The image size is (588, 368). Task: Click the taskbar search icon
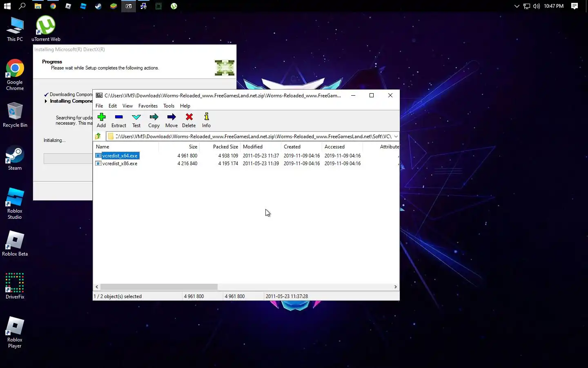click(22, 6)
